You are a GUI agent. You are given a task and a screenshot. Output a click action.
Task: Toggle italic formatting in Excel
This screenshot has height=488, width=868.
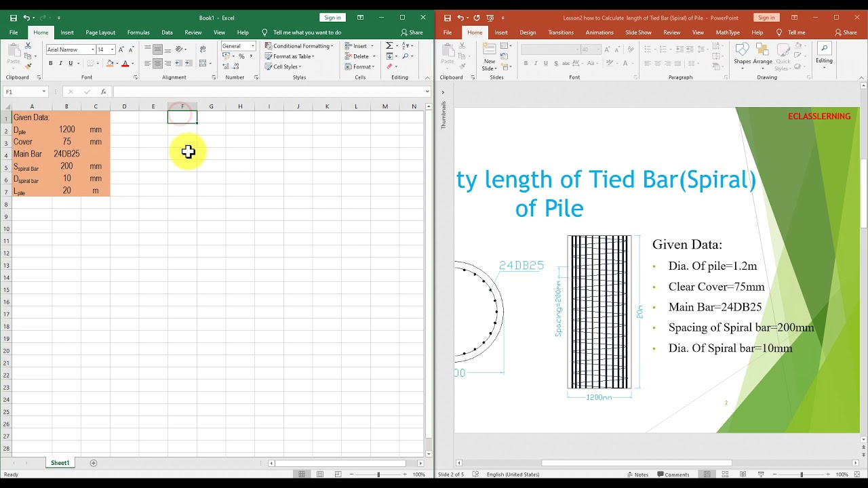point(60,63)
